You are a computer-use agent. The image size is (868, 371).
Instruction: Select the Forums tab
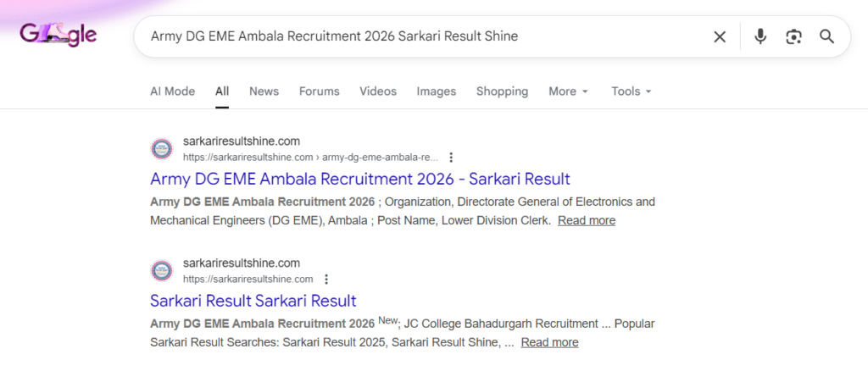pos(319,91)
